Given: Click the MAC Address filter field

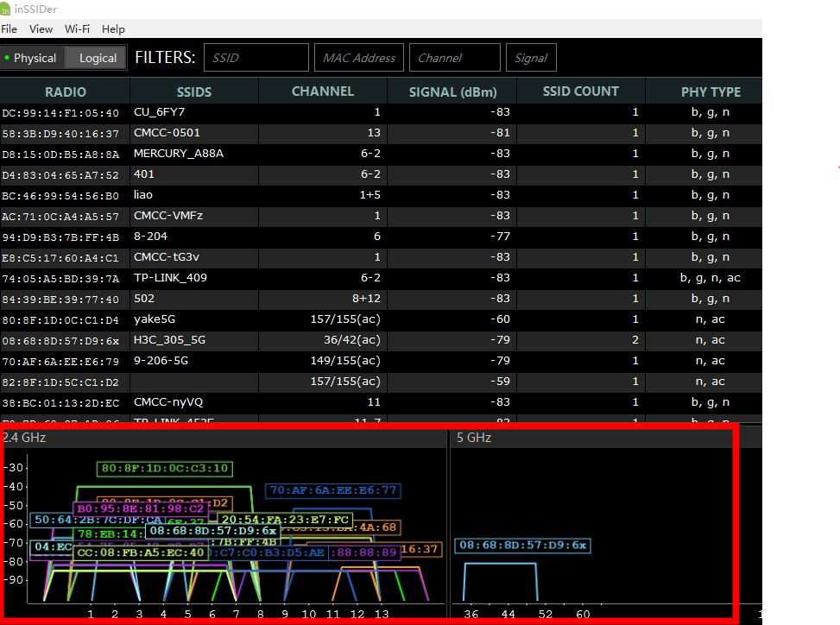Looking at the screenshot, I should coord(358,58).
